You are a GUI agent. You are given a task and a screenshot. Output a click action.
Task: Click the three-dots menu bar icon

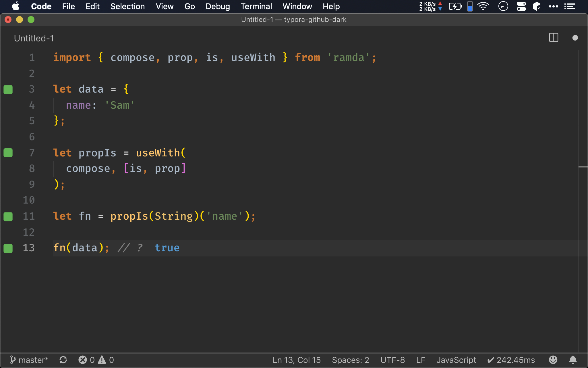click(x=553, y=6)
